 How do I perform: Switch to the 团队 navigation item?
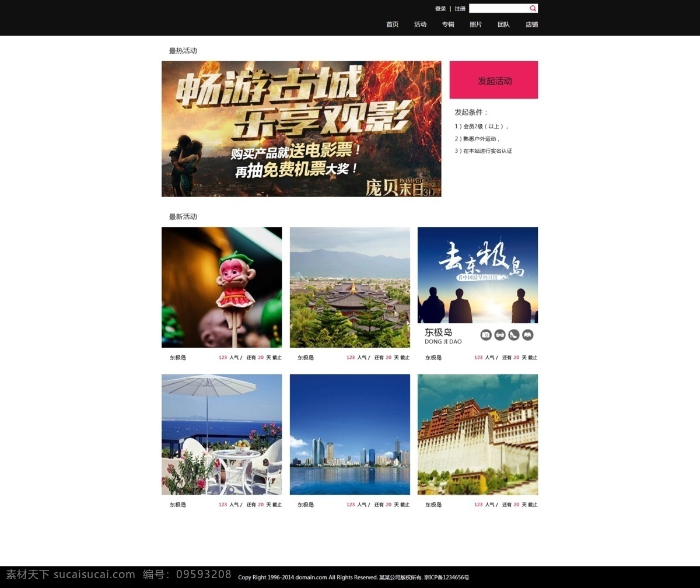coord(503,24)
